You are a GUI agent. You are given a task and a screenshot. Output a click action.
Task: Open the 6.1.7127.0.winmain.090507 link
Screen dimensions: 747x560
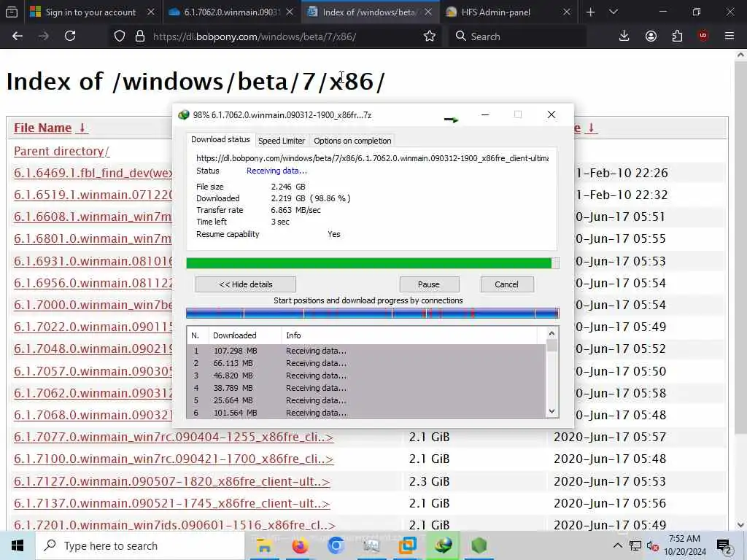pyautogui.click(x=171, y=481)
